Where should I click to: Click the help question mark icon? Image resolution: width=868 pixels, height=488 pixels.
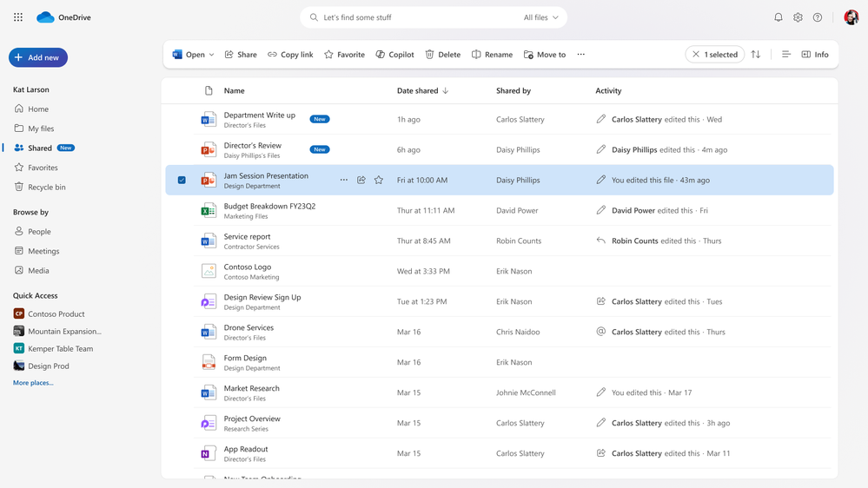pyautogui.click(x=818, y=17)
